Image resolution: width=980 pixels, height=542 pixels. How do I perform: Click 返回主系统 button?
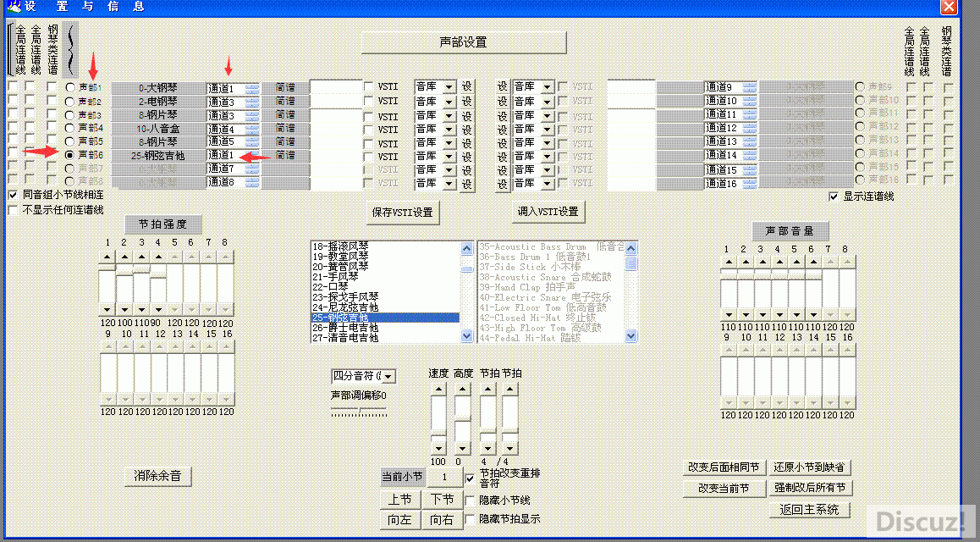pyautogui.click(x=809, y=510)
